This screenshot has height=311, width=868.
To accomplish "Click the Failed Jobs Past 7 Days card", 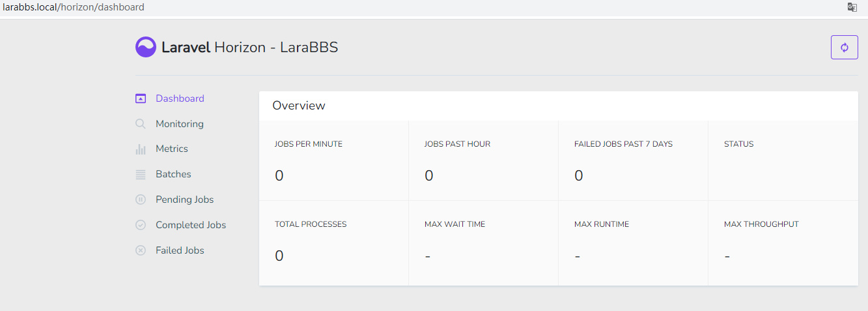I will click(x=632, y=160).
